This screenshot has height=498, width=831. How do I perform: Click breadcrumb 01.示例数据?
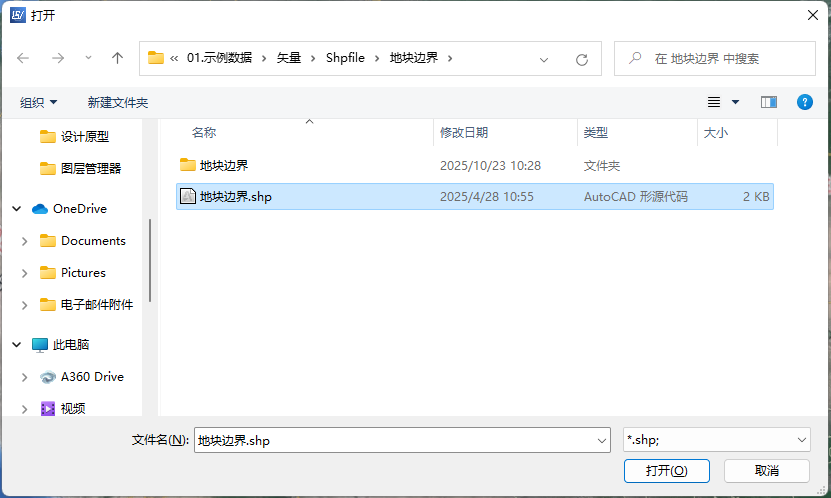click(x=219, y=58)
